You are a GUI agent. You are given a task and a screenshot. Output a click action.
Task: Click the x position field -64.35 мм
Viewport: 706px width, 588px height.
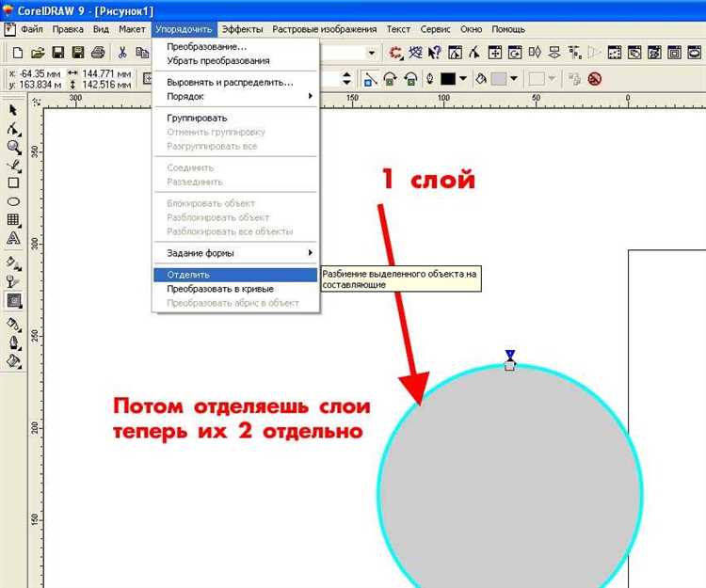40,73
